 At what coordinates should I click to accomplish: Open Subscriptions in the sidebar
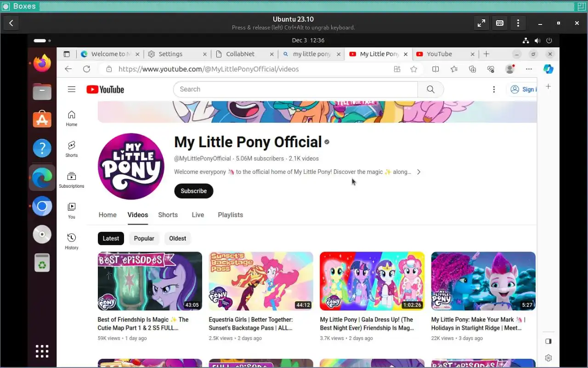[x=72, y=180]
